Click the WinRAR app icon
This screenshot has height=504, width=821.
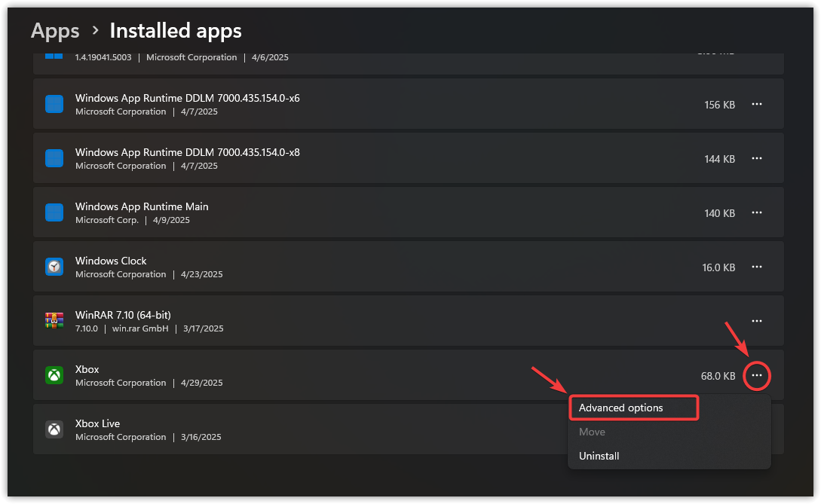[54, 321]
